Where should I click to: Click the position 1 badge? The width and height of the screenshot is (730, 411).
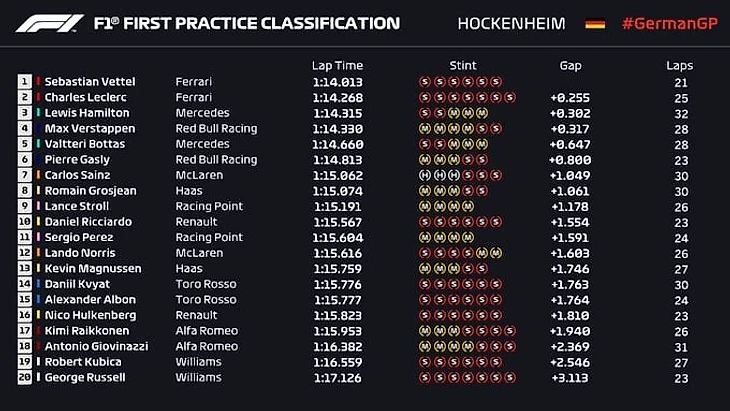click(24, 82)
